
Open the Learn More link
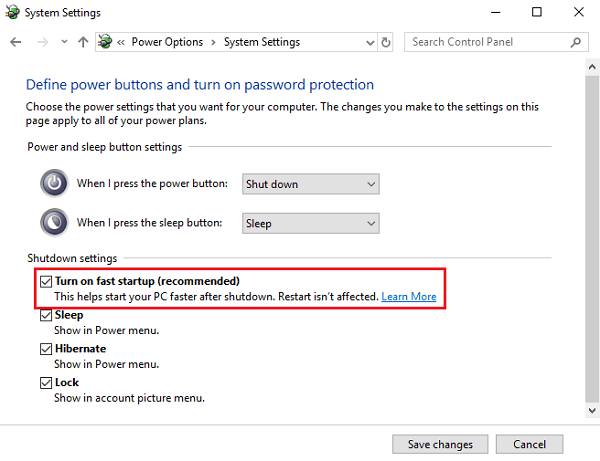(409, 297)
